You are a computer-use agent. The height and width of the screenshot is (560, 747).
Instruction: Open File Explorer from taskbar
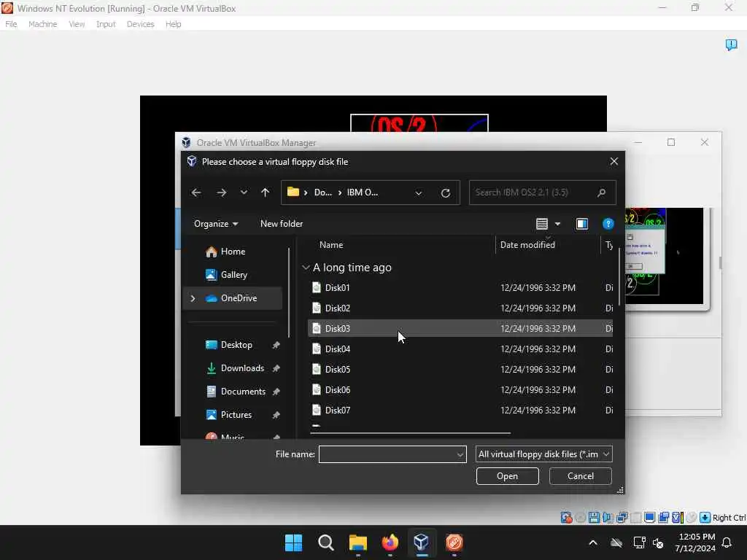pos(357,542)
